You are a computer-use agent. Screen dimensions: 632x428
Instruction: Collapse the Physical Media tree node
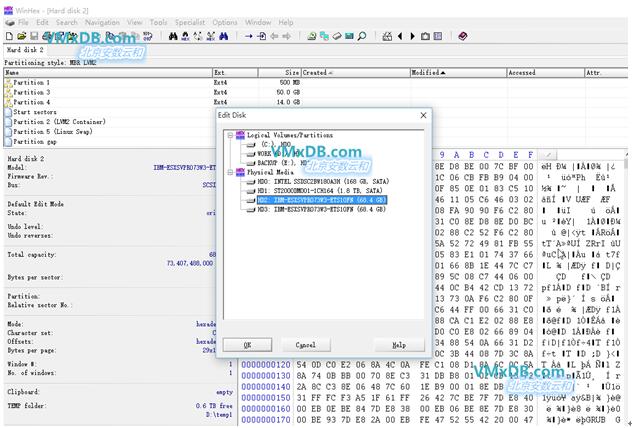230,172
